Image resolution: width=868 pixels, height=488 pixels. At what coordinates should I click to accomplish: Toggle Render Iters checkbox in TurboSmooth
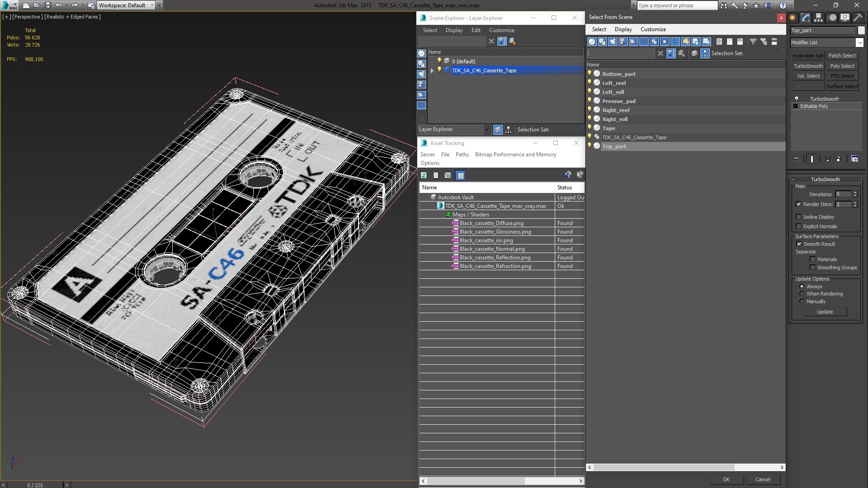(798, 204)
